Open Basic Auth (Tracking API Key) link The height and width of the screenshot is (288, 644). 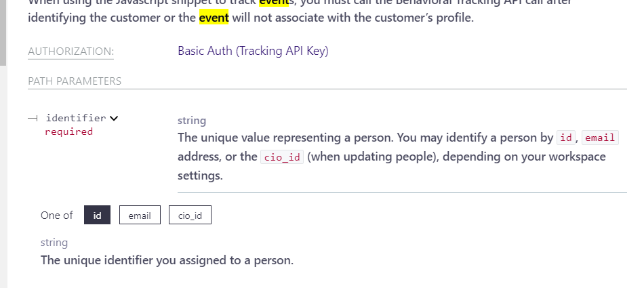[x=253, y=51]
